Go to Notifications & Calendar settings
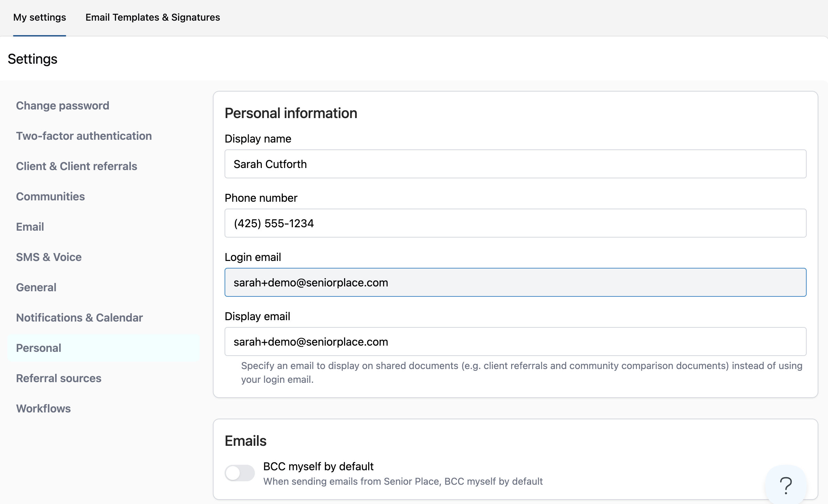Viewport: 828px width, 504px height. [79, 318]
